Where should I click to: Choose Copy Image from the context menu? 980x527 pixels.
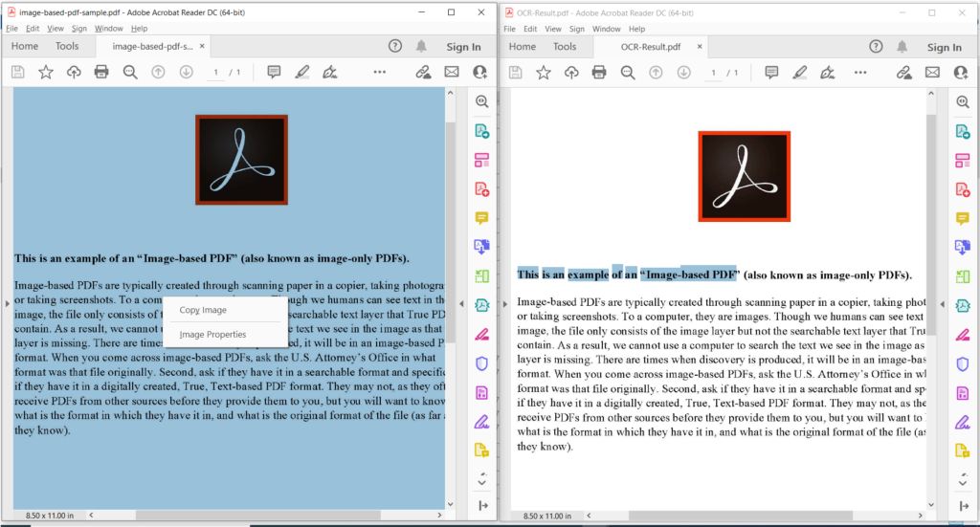(203, 310)
